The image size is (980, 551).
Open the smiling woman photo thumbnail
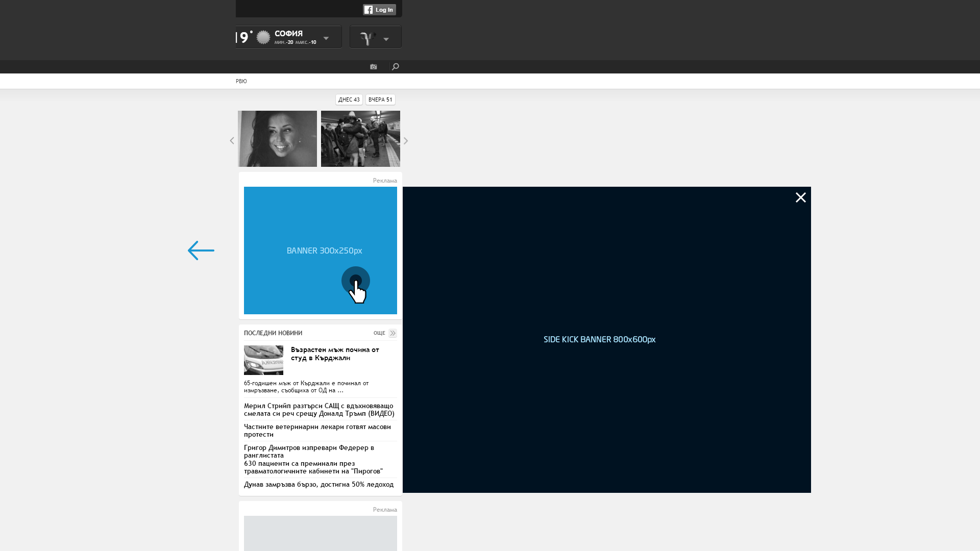click(x=277, y=139)
